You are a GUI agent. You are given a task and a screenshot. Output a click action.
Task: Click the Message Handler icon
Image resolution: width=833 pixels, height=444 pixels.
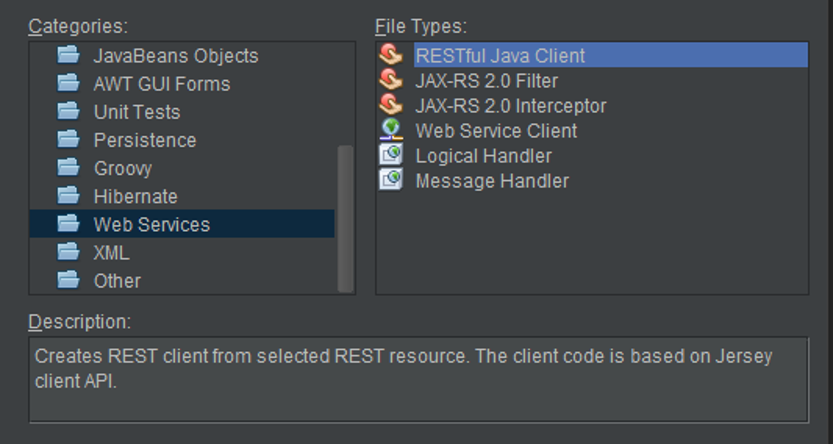coord(391,180)
